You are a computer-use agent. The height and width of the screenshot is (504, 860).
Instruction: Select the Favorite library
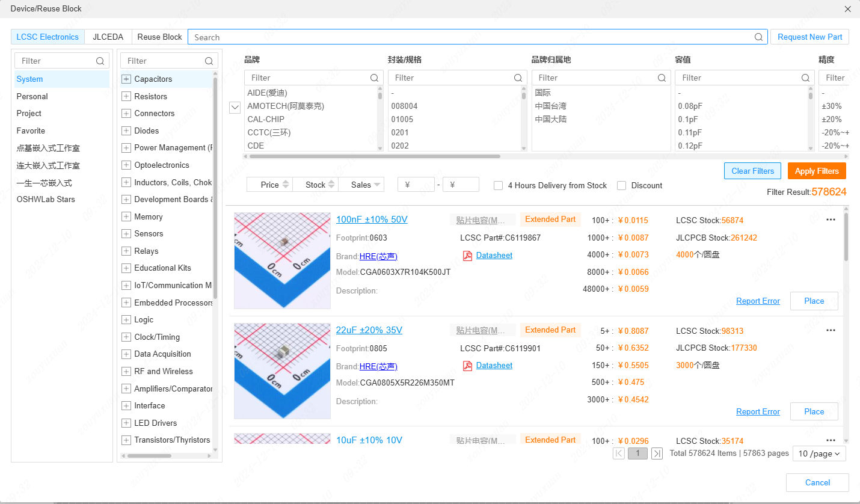[x=31, y=131]
